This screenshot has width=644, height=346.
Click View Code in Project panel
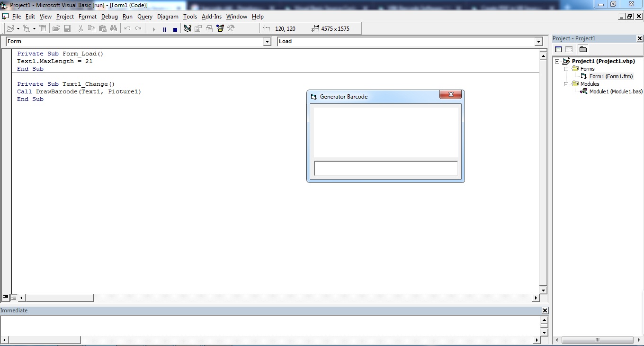point(558,49)
